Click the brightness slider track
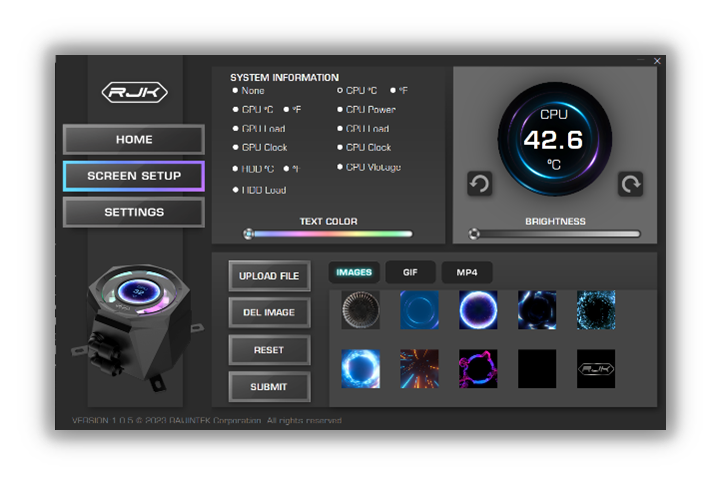Image resolution: width=721 pixels, height=485 pixels. tap(556, 234)
